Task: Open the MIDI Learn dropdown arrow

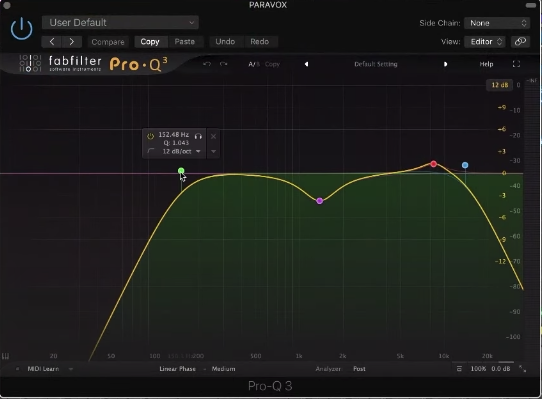Action: (x=71, y=369)
